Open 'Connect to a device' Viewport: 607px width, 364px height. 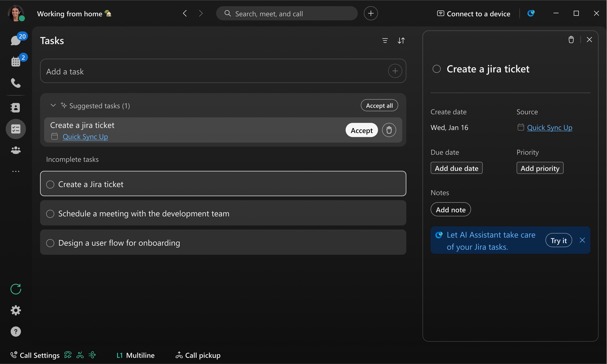click(x=473, y=14)
